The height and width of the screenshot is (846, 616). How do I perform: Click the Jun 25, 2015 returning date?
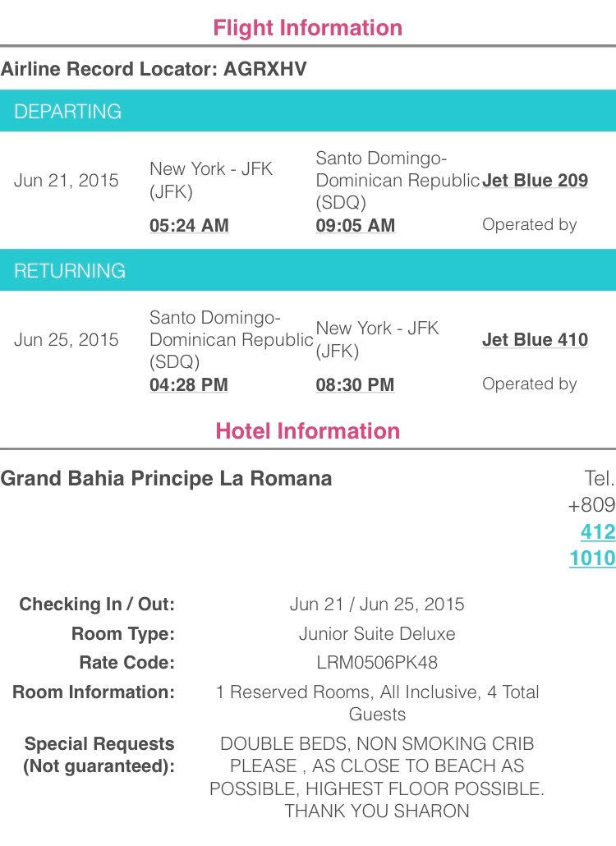pos(67,340)
